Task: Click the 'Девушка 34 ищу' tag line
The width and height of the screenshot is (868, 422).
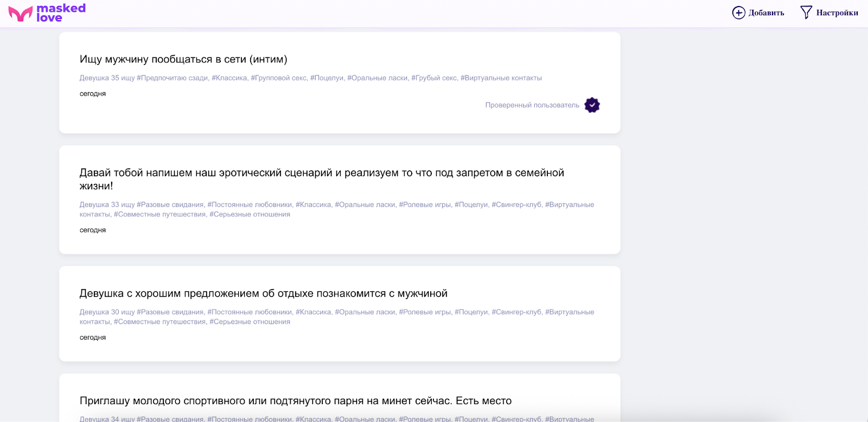Action: click(x=337, y=419)
